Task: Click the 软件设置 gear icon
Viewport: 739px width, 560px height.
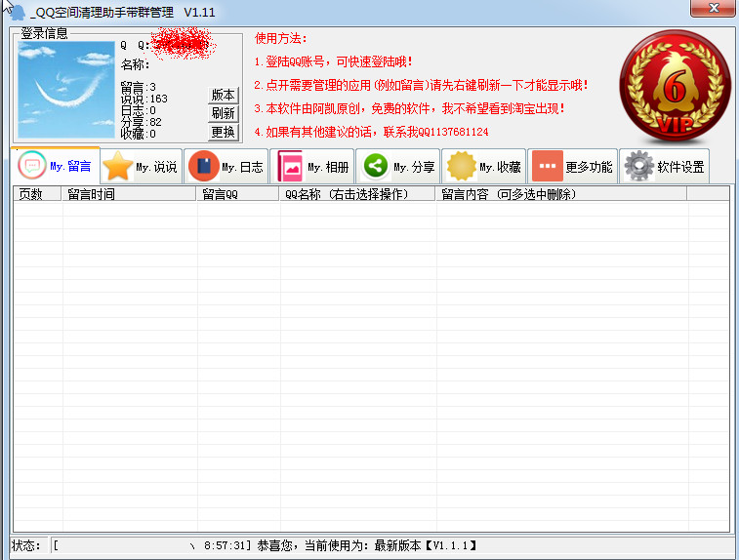Action: click(x=639, y=166)
